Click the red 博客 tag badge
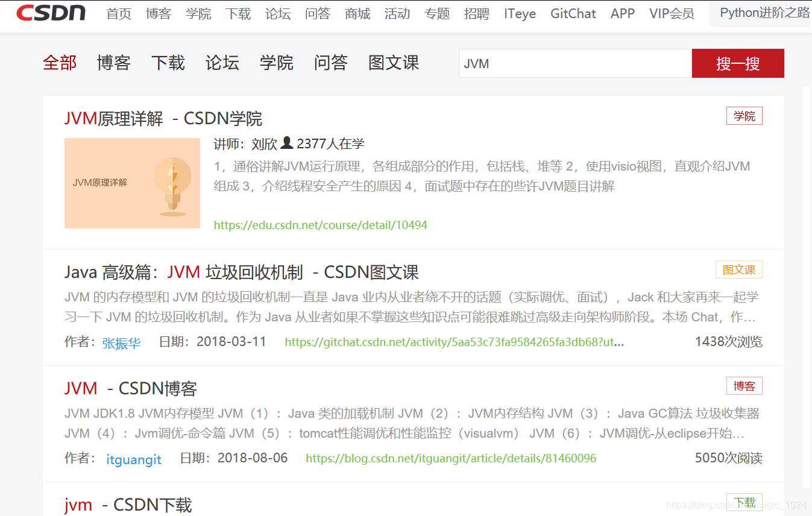The width and height of the screenshot is (812, 516). tap(744, 386)
